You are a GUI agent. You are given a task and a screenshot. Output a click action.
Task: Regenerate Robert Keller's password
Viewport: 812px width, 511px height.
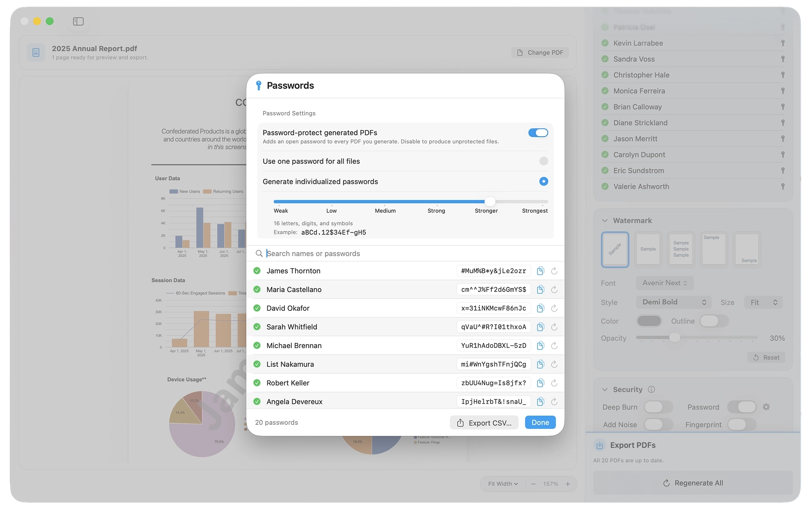pyautogui.click(x=554, y=383)
